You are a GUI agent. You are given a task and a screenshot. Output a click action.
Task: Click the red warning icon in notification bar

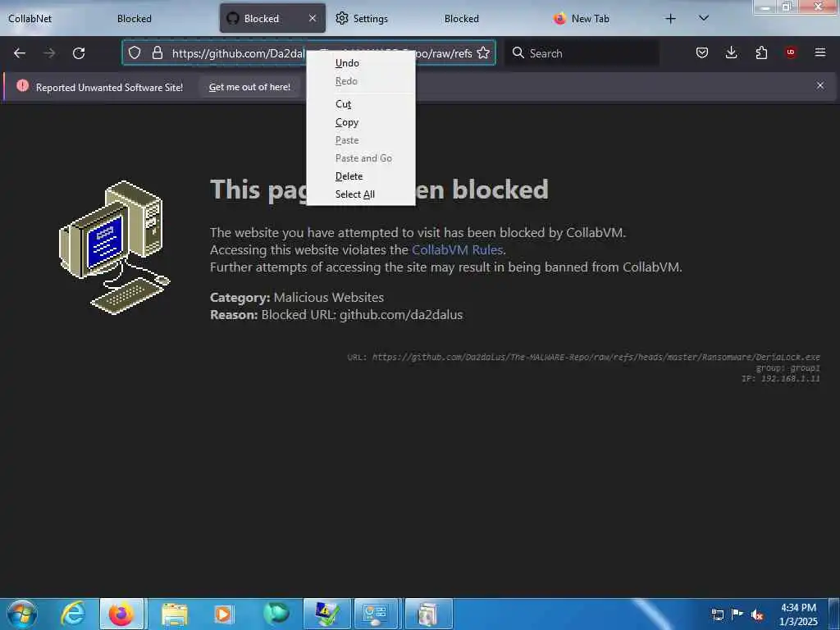coord(22,85)
